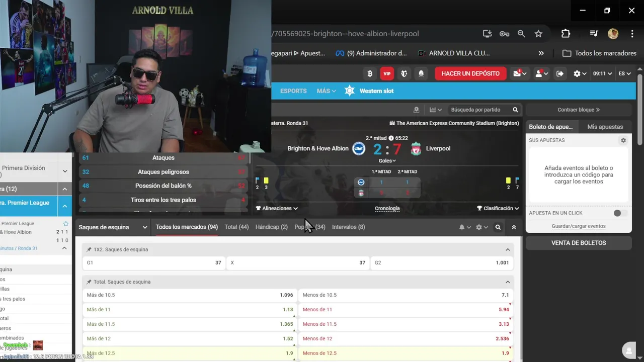The width and height of the screenshot is (644, 362).
Task: Click the Hacer un depósito button
Action: (470, 73)
